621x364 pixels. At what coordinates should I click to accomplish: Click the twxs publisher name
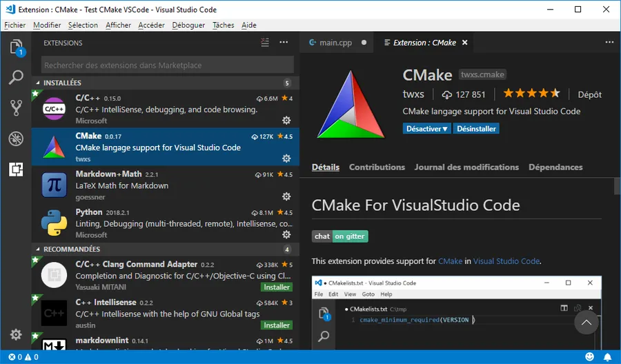[413, 94]
